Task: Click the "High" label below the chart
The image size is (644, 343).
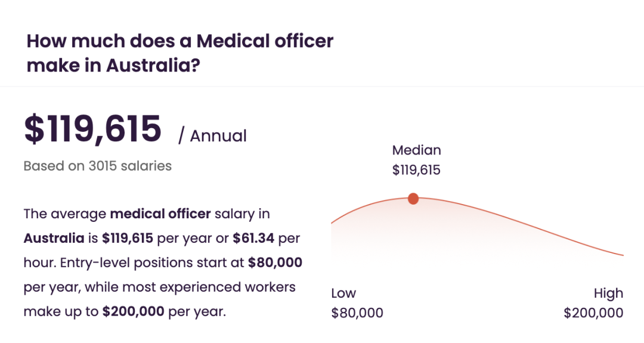Action: point(608,293)
